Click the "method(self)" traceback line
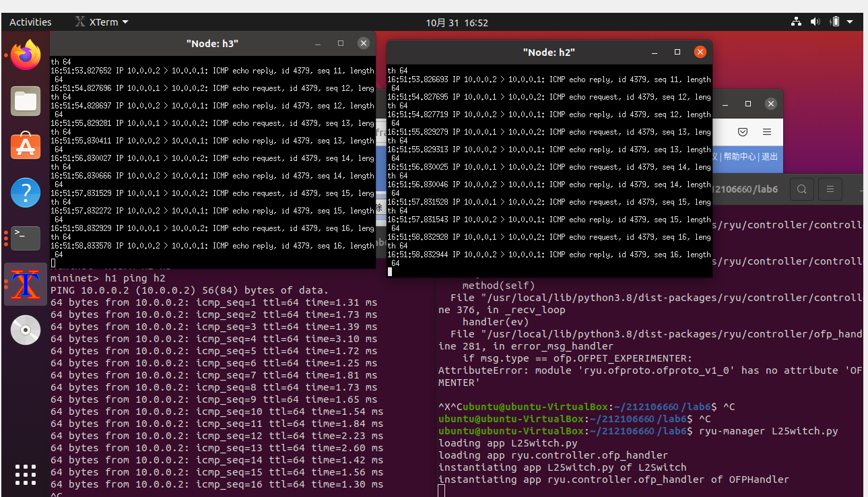This screenshot has width=868, height=497. click(x=499, y=286)
